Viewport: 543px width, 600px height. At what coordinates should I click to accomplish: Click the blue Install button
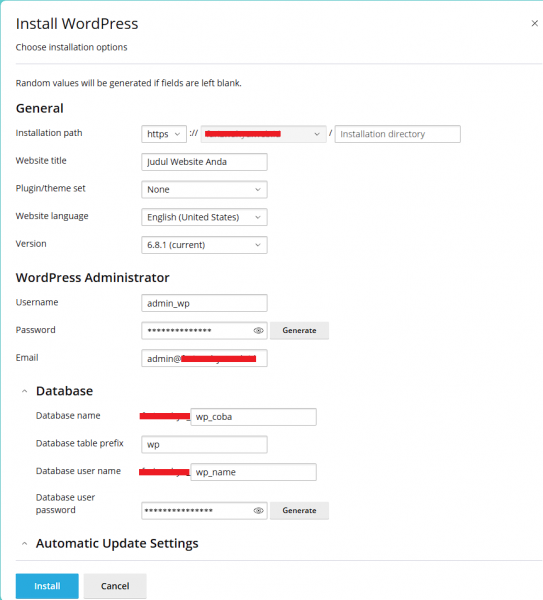(x=47, y=586)
